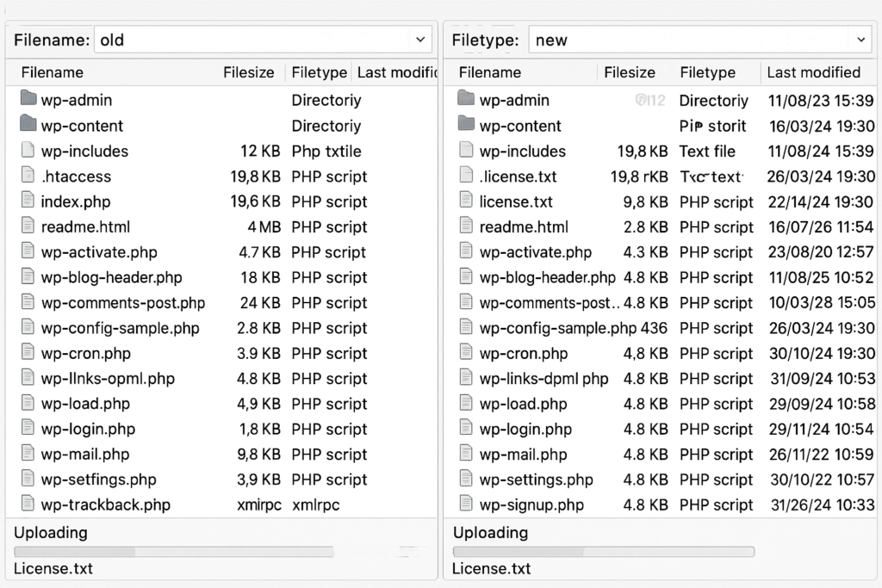The width and height of the screenshot is (882, 588).
Task: Click the wp-admin folder icon in old pane
Action: tap(28, 98)
